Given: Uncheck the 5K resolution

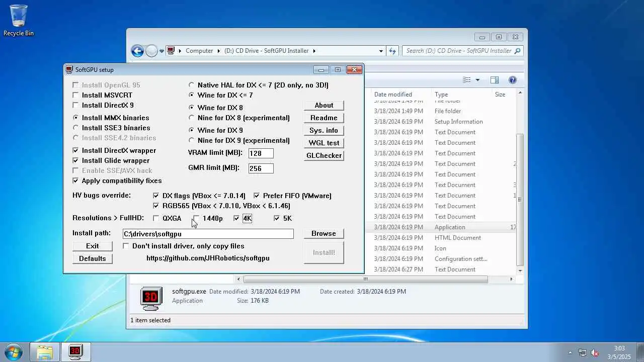Looking at the screenshot, I should click(x=277, y=218).
